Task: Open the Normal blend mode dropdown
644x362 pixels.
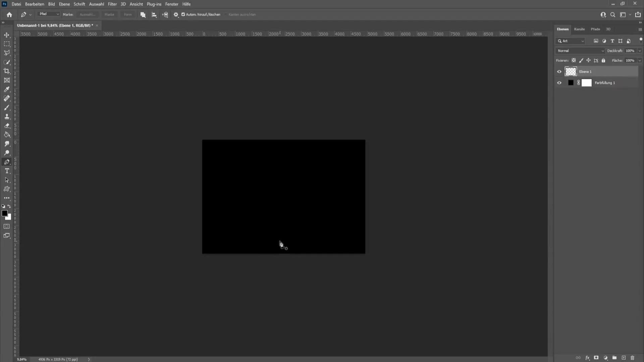Action: click(x=580, y=51)
